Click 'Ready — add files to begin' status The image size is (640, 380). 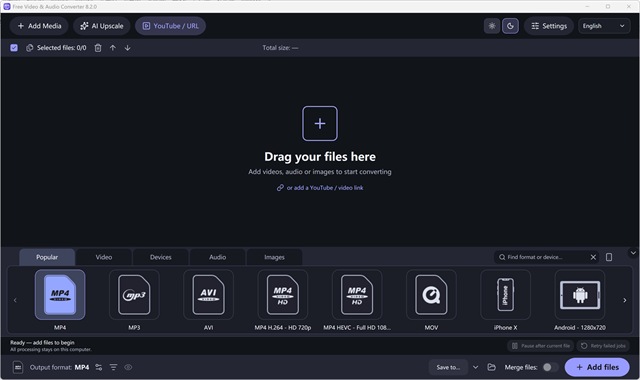(x=42, y=342)
